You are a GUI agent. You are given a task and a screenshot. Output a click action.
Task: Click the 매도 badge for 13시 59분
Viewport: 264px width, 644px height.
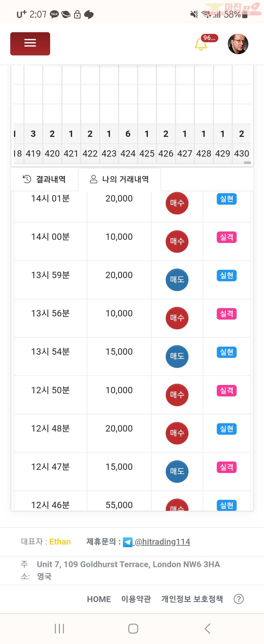(x=177, y=280)
